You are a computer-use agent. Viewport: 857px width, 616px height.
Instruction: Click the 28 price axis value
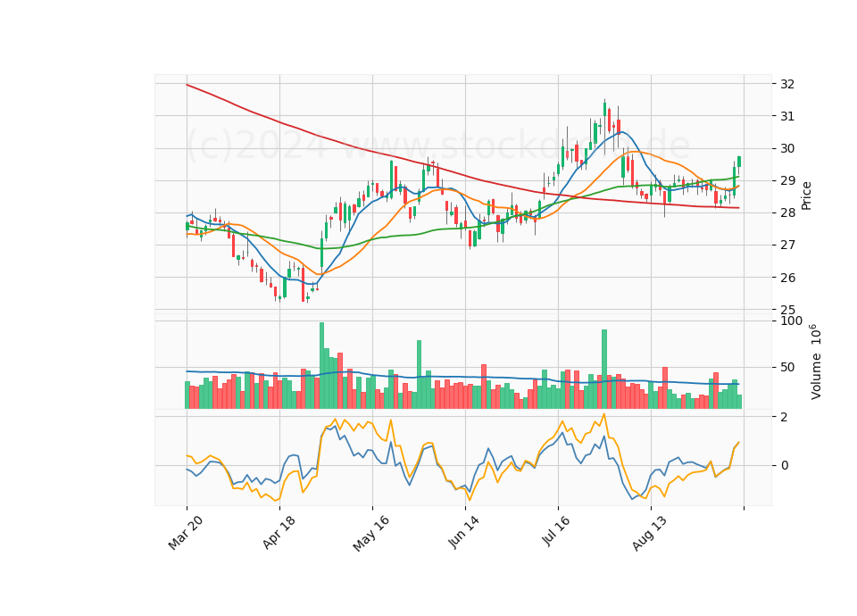787,212
